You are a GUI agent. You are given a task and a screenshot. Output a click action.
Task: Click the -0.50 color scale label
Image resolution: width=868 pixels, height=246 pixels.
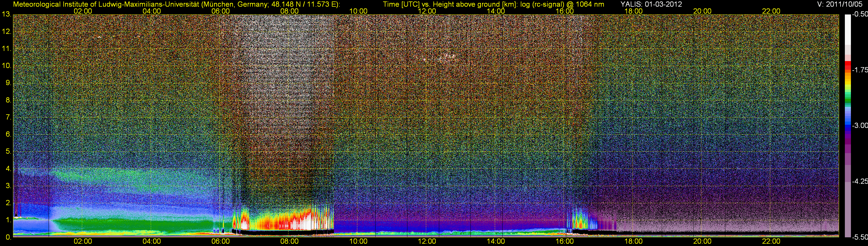pyautogui.click(x=859, y=14)
